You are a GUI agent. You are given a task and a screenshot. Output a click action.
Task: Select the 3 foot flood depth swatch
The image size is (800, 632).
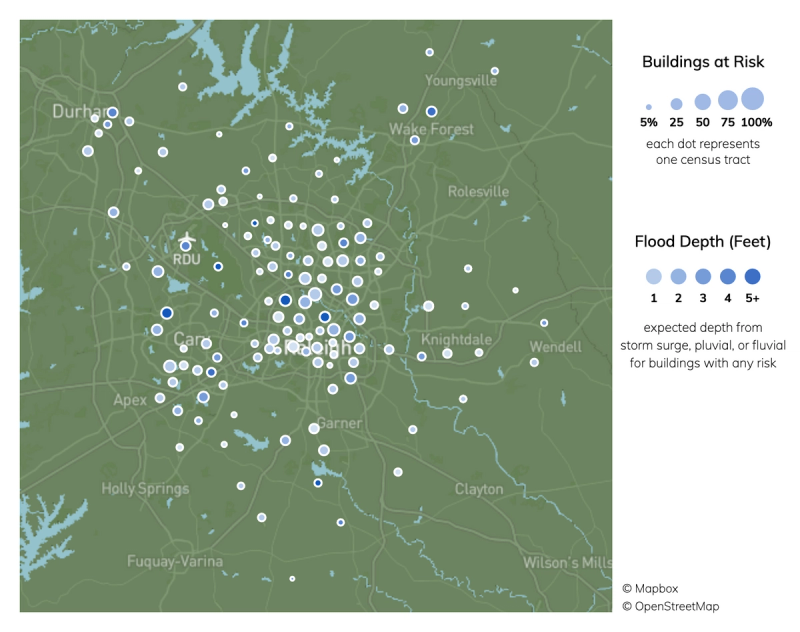click(x=702, y=276)
